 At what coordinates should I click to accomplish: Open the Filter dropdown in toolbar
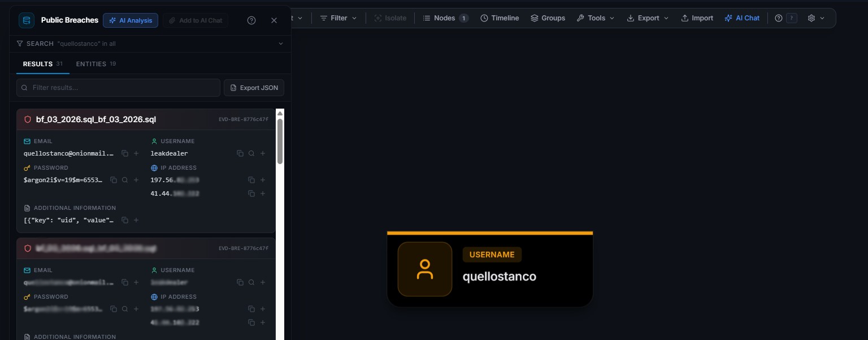click(338, 18)
